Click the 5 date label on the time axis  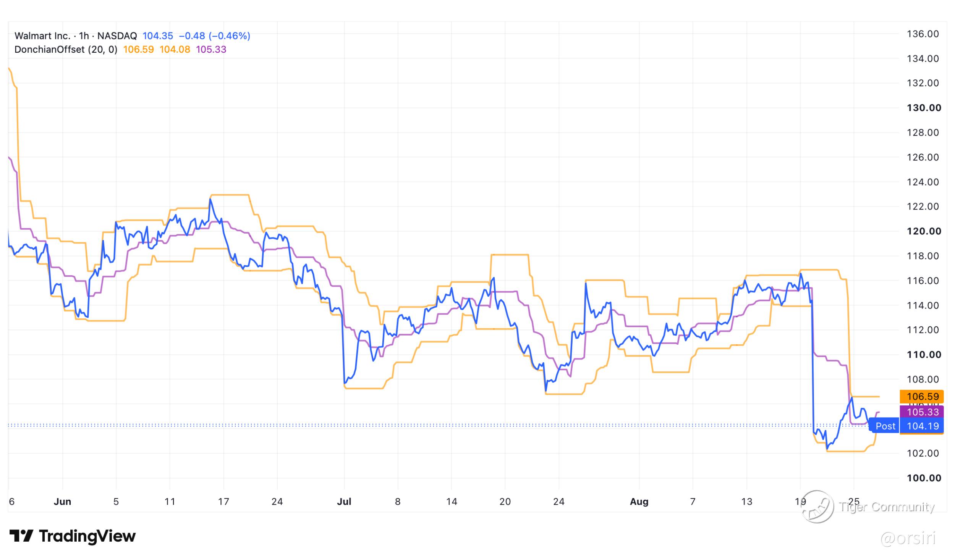coord(116,502)
